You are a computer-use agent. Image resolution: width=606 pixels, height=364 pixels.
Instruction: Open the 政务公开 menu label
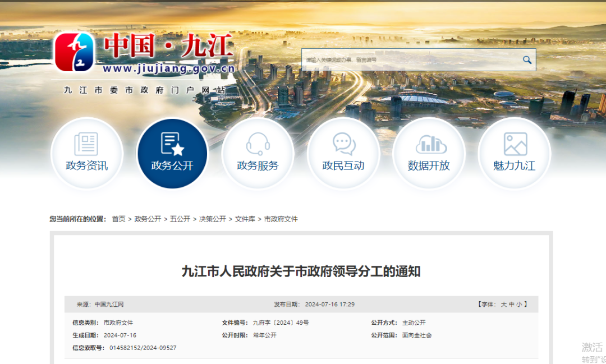point(172,166)
